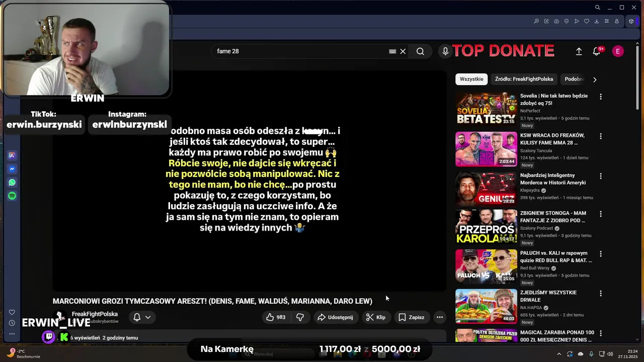
Task: Click the Szalony Tancula channel name
Action: pos(536,150)
